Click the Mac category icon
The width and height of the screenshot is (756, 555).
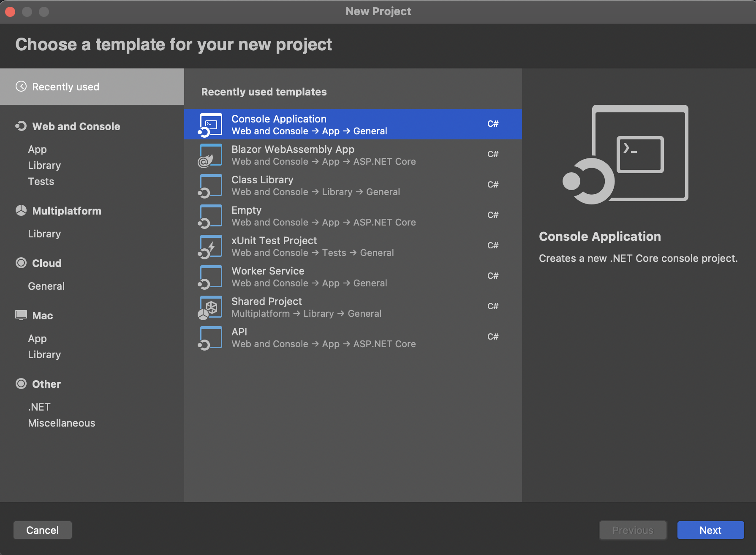(x=21, y=315)
